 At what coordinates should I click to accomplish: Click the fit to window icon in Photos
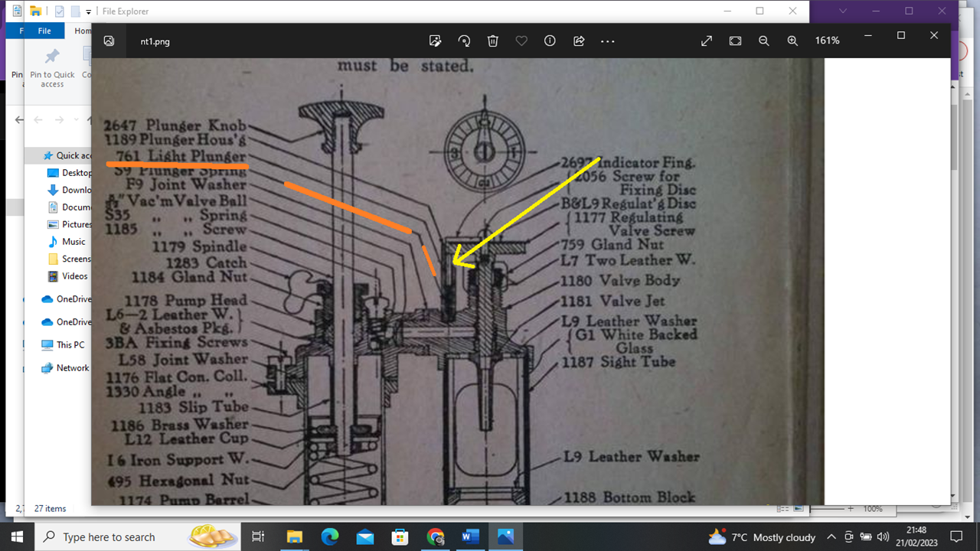[x=736, y=41]
